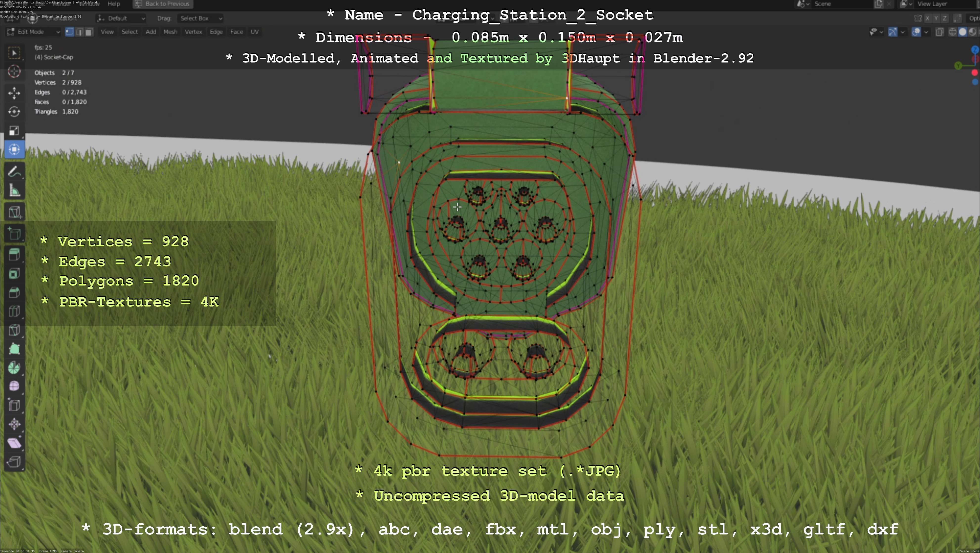Activate the Loop Cut tool
Screen dimensions: 980x553
click(x=14, y=311)
